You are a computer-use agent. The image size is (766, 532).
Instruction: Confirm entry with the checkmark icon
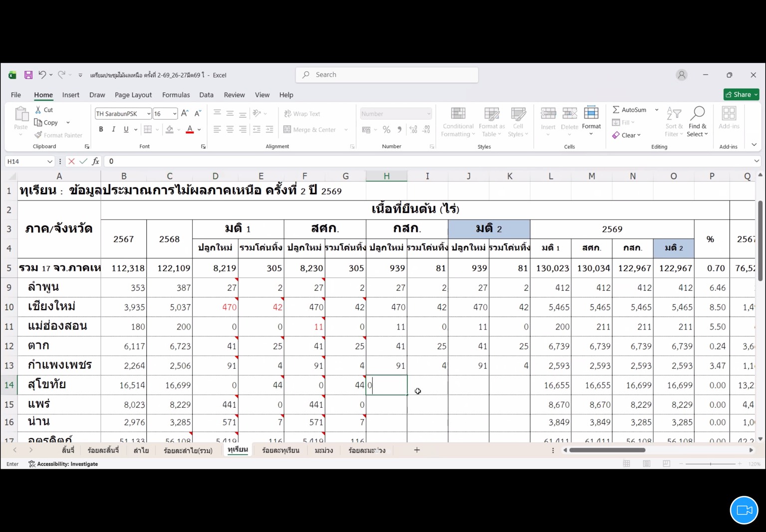[83, 161]
